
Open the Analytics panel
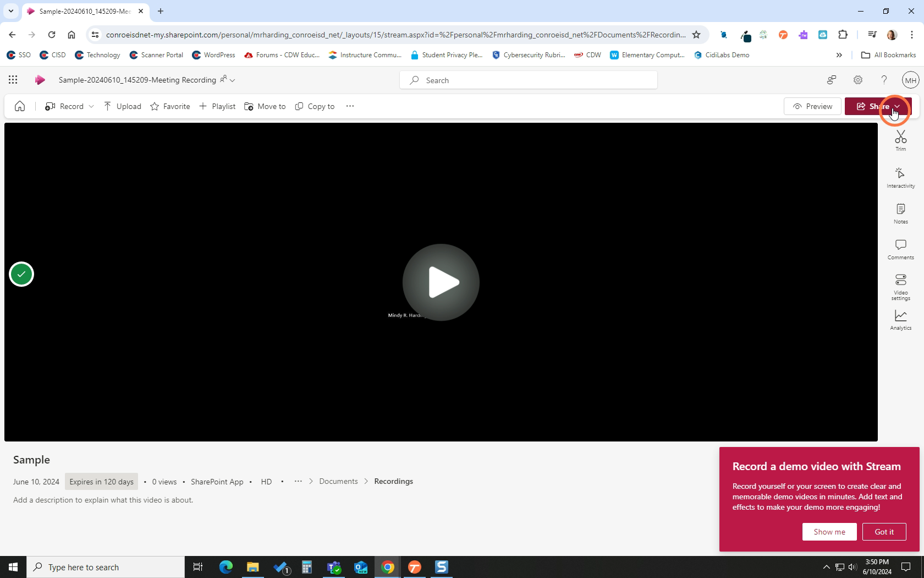900,320
